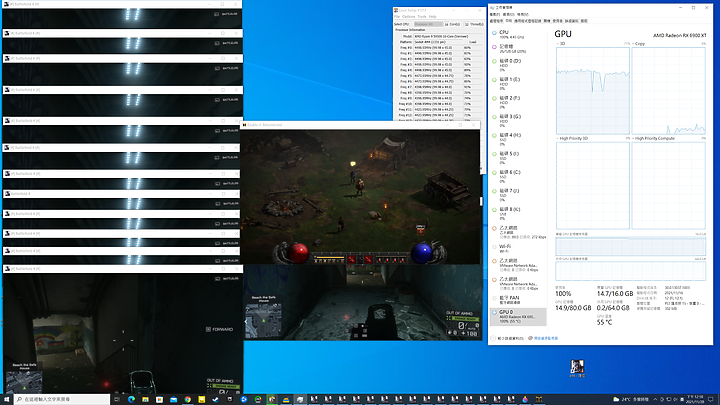Show hidden system tray icons

[655, 399]
